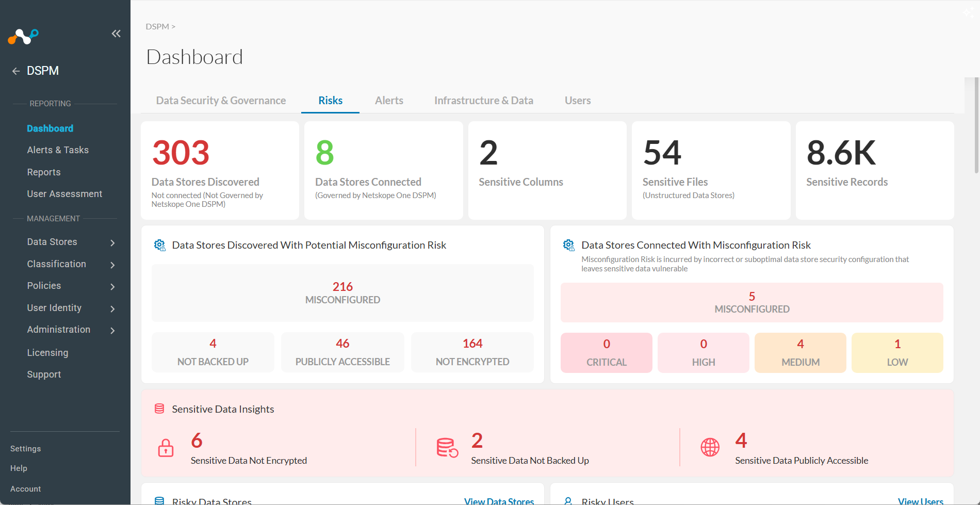Click the lock icon for Not Encrypted
This screenshot has width=980, height=505.
click(x=166, y=447)
